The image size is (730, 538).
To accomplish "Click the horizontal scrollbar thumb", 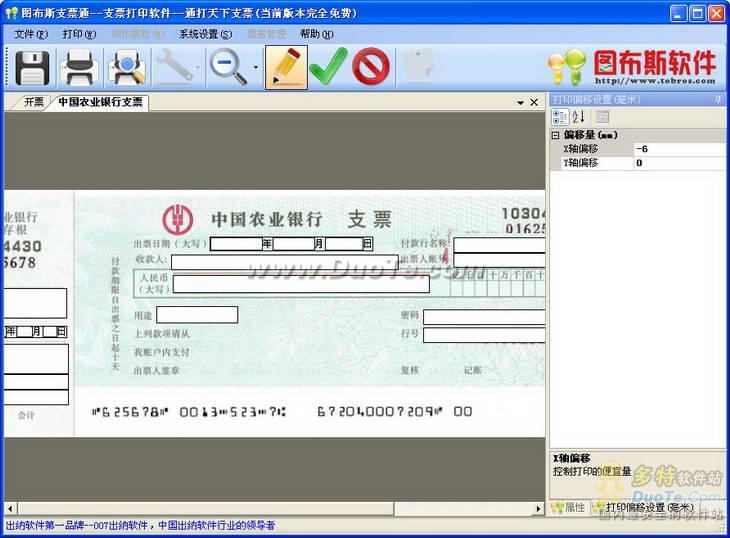I will (x=206, y=509).
